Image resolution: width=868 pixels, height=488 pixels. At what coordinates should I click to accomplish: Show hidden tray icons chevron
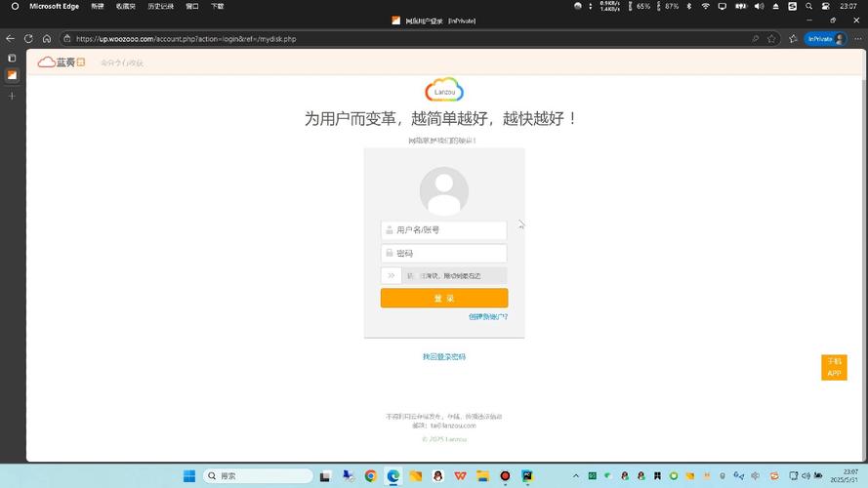tap(576, 476)
